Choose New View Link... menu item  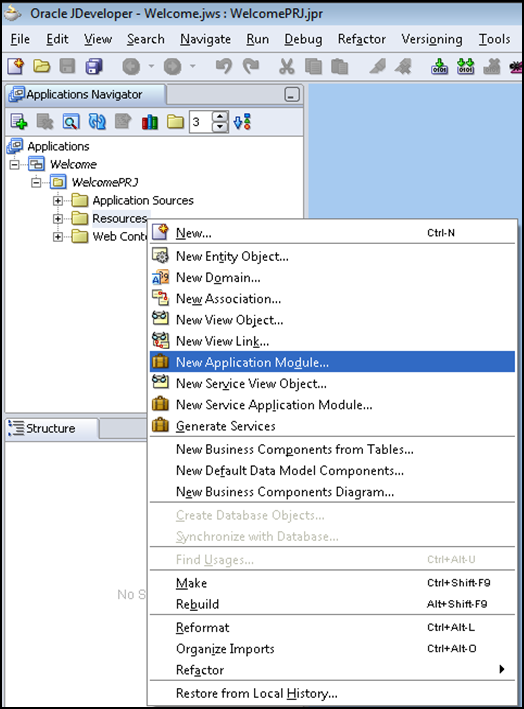point(332,341)
